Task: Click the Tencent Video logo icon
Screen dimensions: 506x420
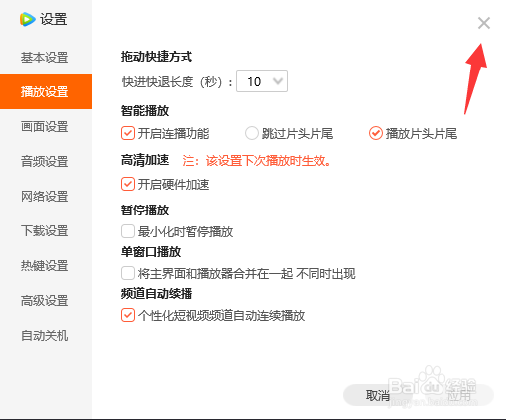Action: point(27,19)
